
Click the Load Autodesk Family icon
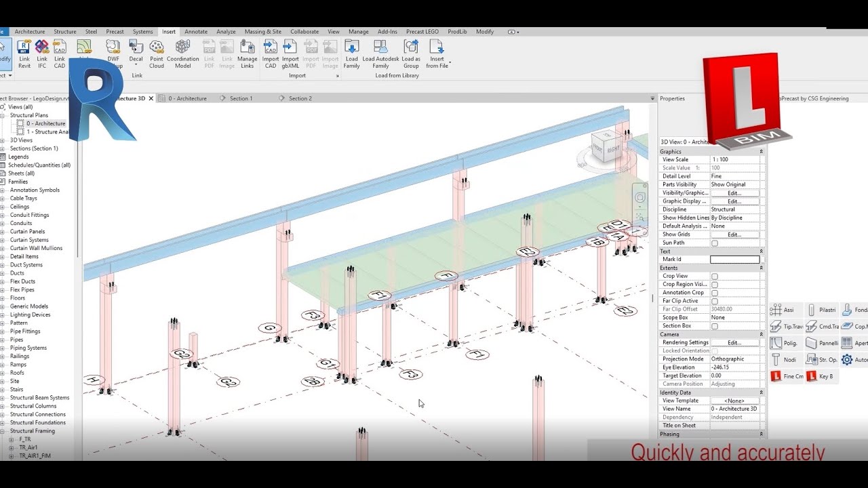pyautogui.click(x=381, y=54)
